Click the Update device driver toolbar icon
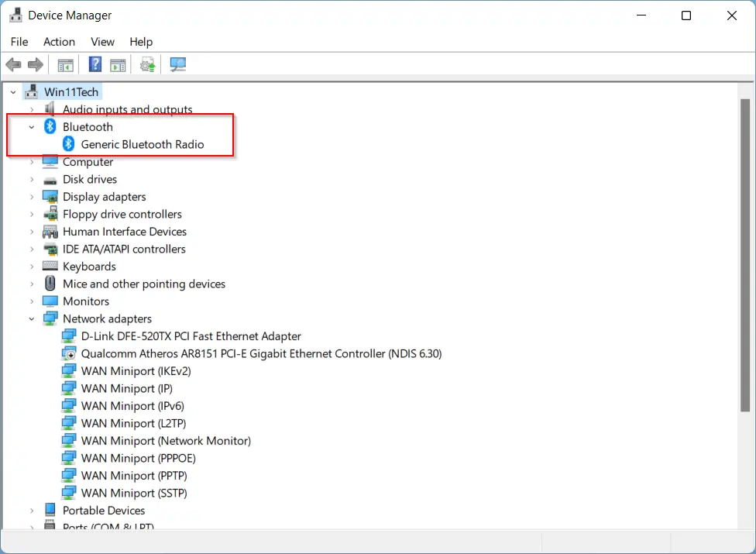The width and height of the screenshot is (756, 554). 147,64
